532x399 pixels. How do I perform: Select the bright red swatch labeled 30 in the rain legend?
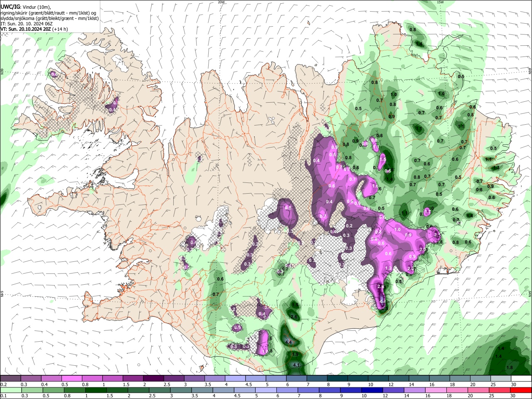(x=521, y=390)
